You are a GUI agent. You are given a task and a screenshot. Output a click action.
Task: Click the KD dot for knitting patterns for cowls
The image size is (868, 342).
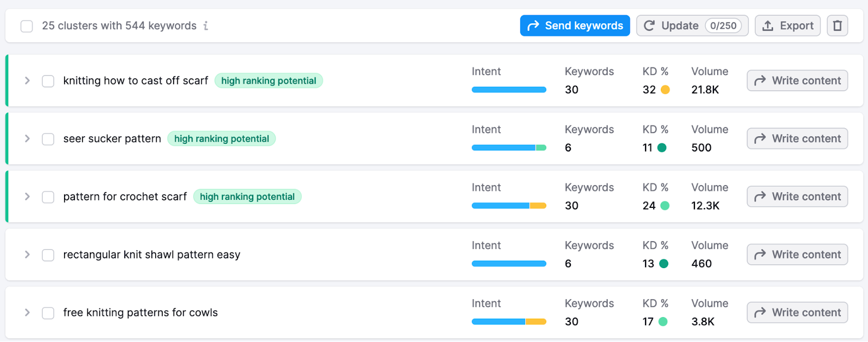(663, 322)
